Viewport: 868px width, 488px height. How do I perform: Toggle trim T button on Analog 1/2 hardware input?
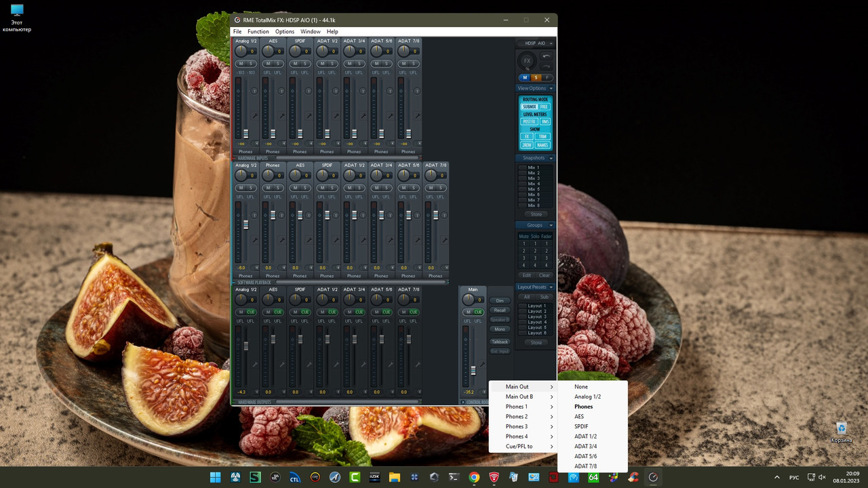point(254,91)
